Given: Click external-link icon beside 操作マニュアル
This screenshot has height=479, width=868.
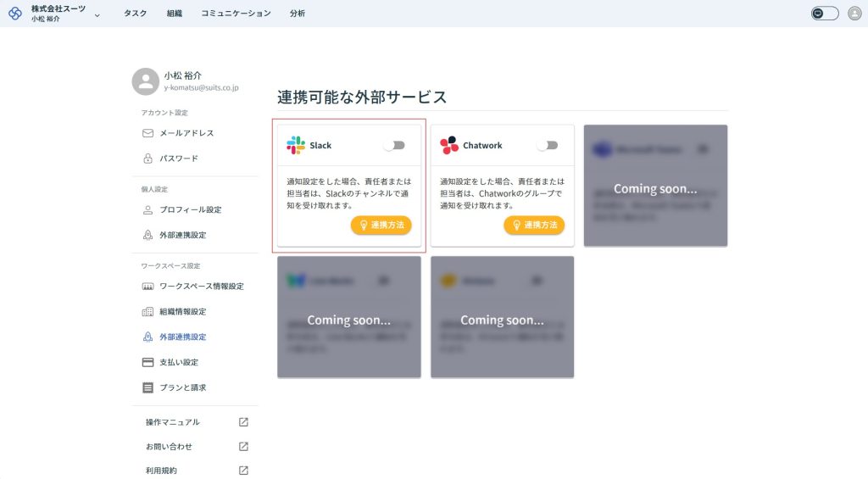Looking at the screenshot, I should tap(243, 422).
